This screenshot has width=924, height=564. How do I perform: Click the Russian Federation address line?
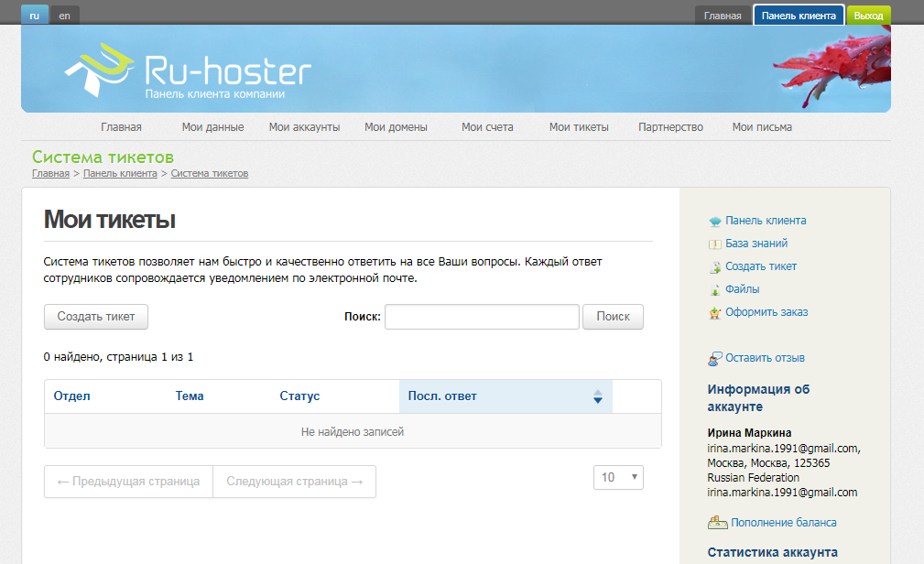[x=753, y=477]
